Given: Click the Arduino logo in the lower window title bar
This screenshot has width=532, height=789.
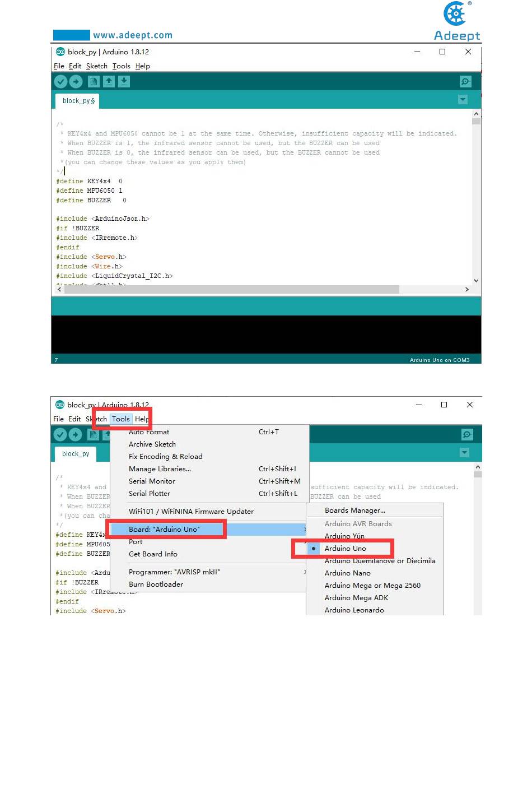Looking at the screenshot, I should (x=59, y=405).
